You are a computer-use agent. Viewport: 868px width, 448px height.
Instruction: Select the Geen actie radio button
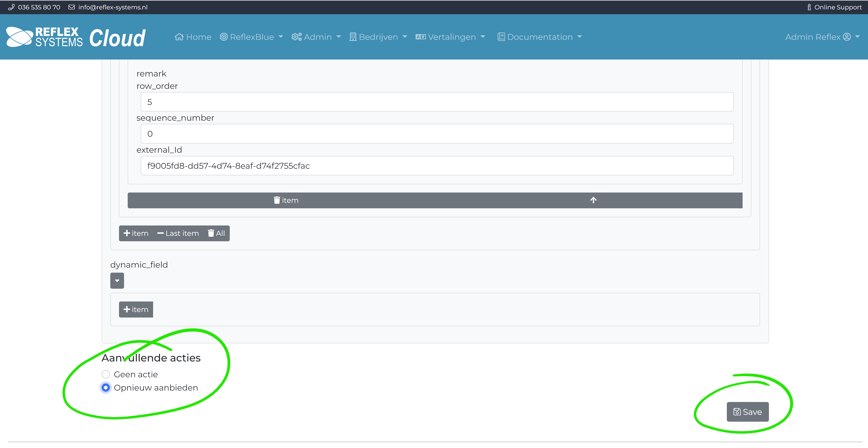tap(105, 374)
